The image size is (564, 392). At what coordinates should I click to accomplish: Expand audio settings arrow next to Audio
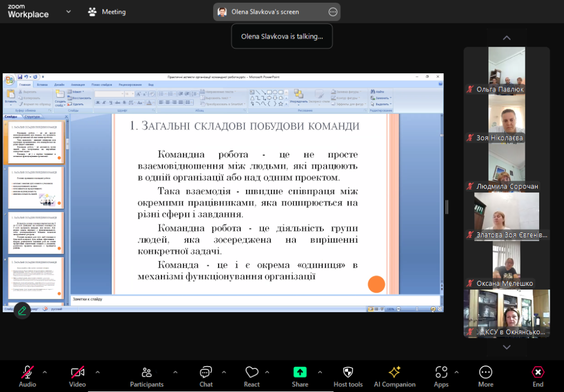coord(45,372)
